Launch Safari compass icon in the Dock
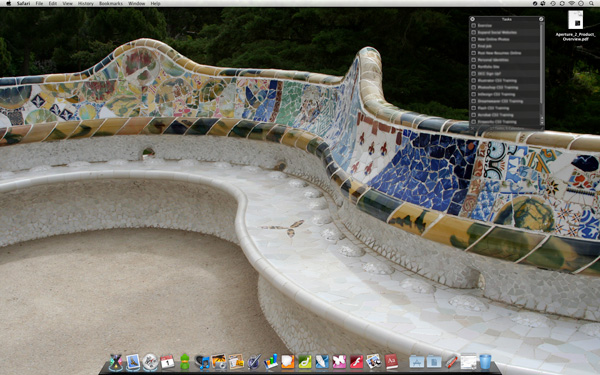600x375 pixels. pos(150,362)
